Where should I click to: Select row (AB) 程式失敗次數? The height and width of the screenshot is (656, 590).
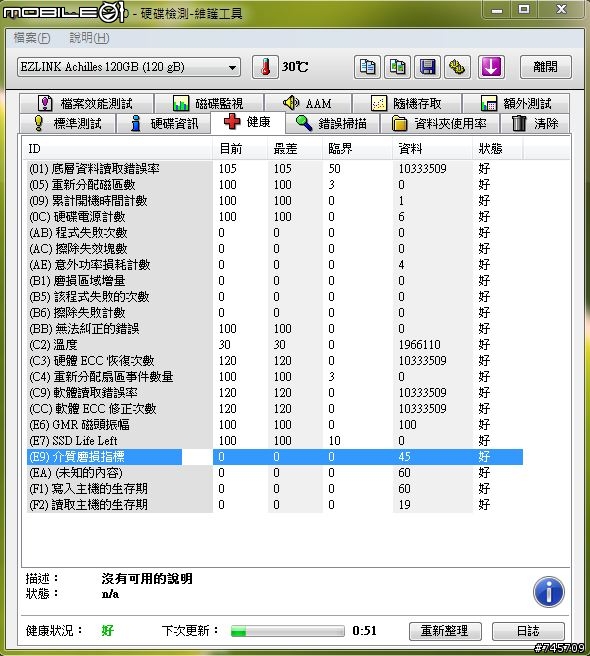(x=275, y=233)
